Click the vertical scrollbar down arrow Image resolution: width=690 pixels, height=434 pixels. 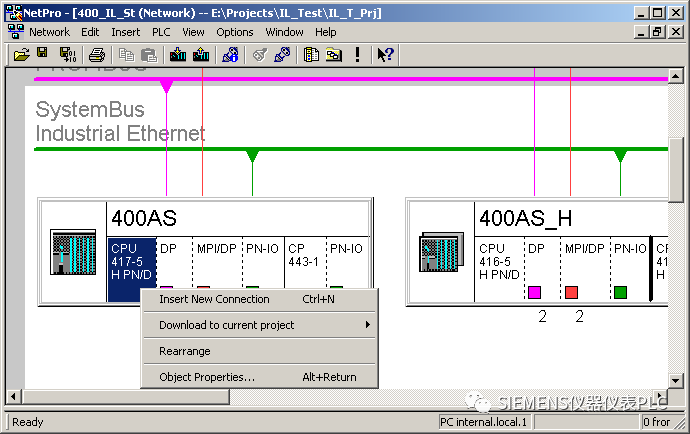tap(675, 380)
